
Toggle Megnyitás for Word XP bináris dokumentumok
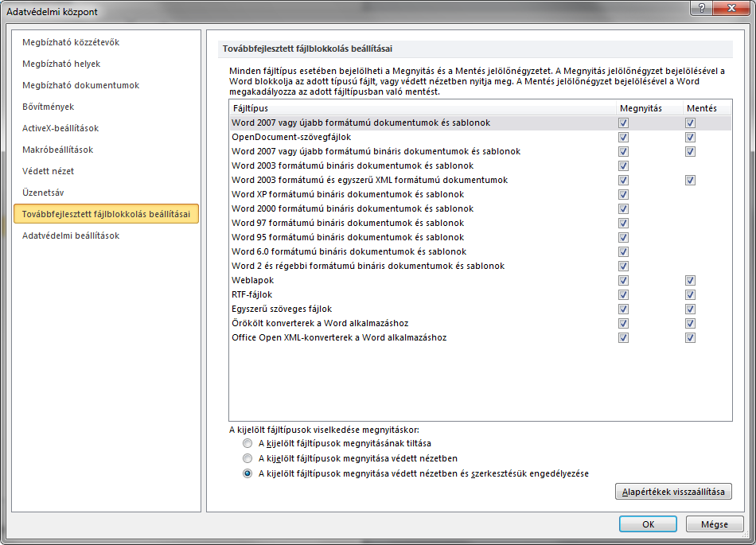(623, 195)
